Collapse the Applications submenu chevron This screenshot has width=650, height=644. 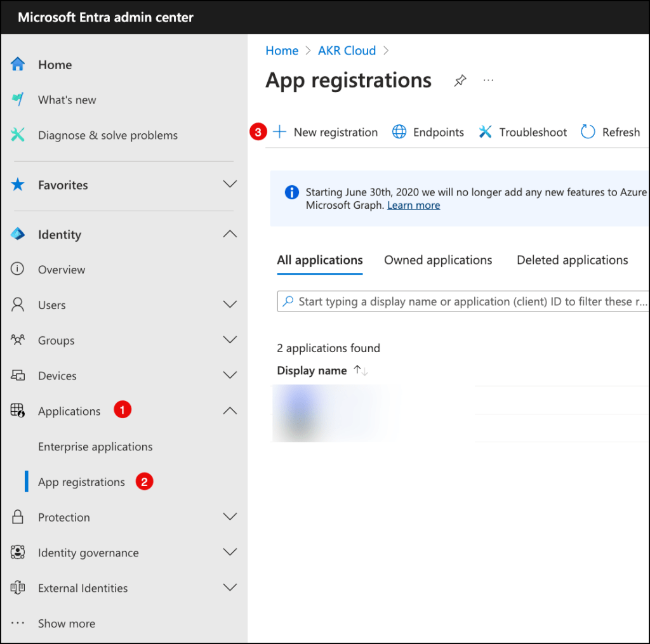click(230, 411)
